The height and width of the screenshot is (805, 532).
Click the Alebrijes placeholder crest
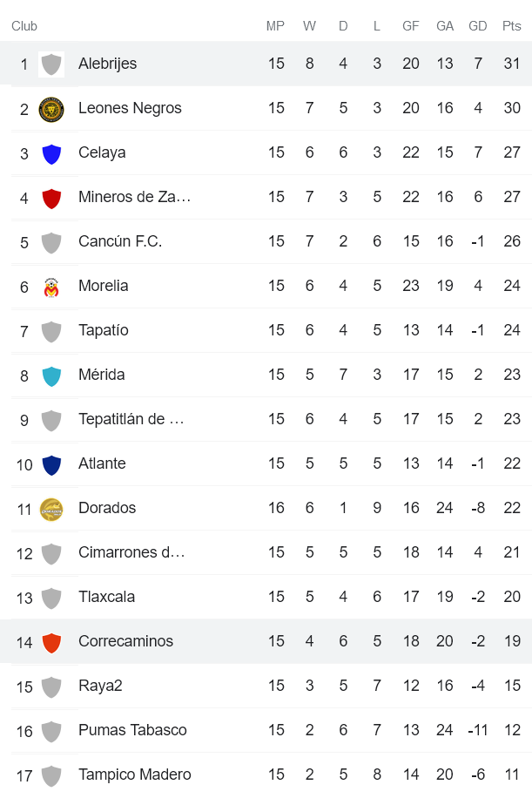pyautogui.click(x=51, y=64)
